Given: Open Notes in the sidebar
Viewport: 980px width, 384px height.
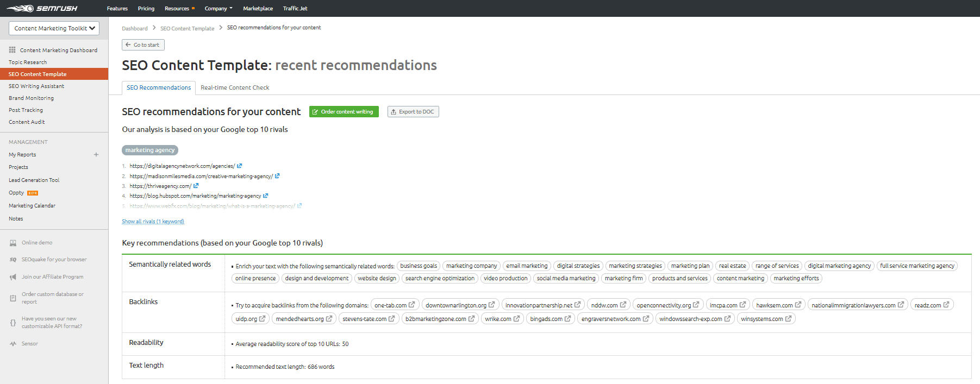Looking at the screenshot, I should coord(16,218).
